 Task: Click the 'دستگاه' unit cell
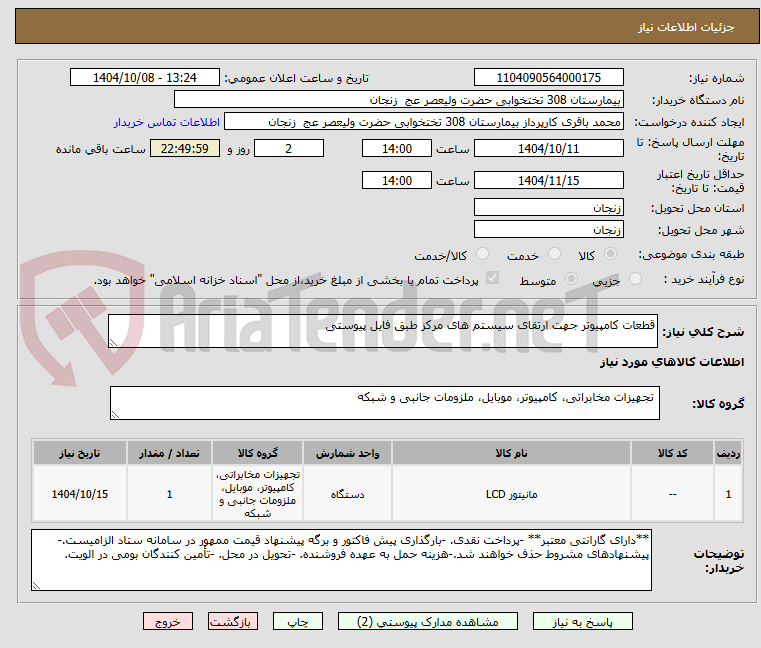pos(347,494)
